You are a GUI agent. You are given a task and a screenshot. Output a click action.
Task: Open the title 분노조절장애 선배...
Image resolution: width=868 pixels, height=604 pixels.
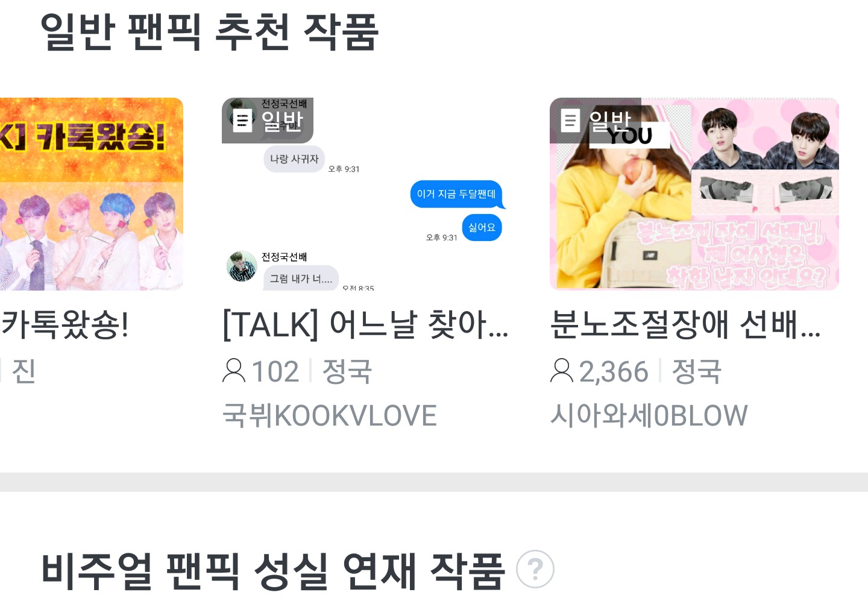click(685, 324)
